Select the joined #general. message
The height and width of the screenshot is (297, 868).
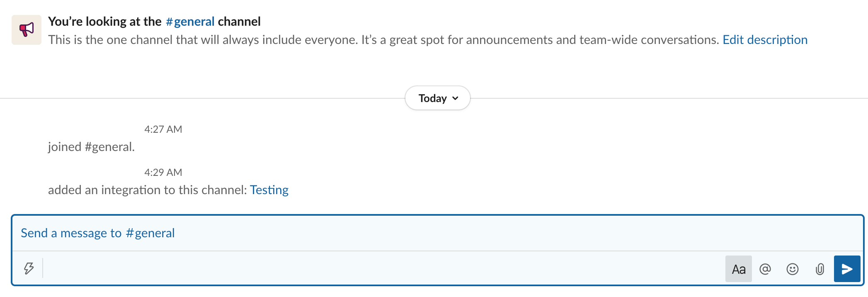tap(91, 147)
